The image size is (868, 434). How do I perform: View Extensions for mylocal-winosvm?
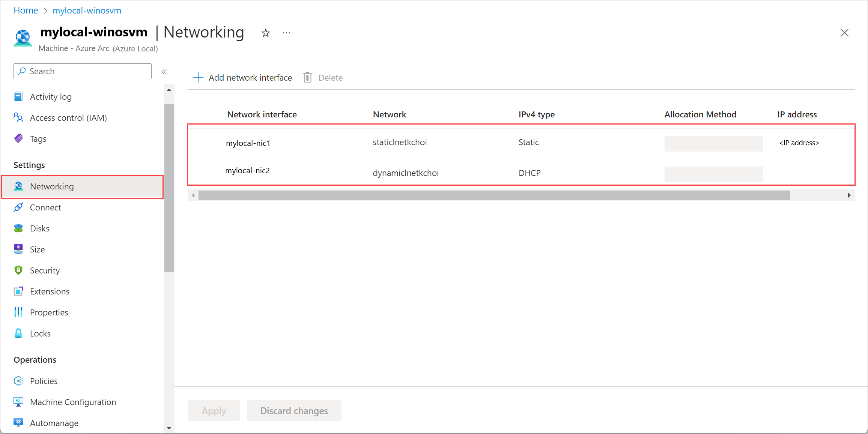pyautogui.click(x=50, y=291)
